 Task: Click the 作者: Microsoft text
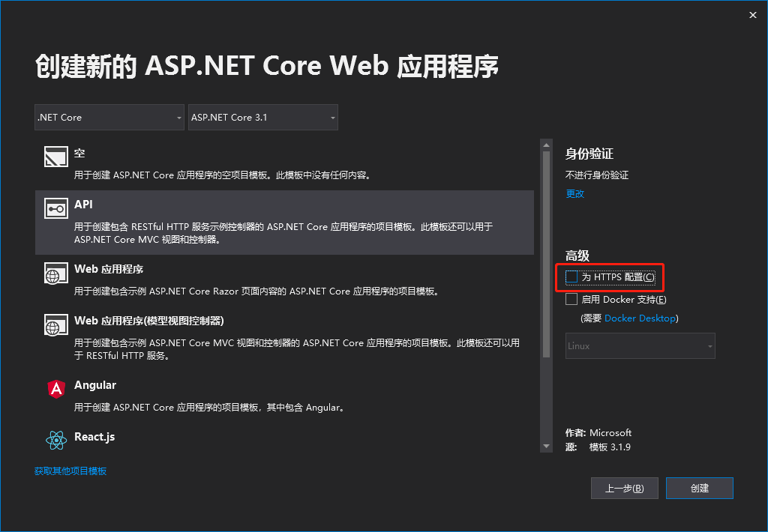[598, 432]
